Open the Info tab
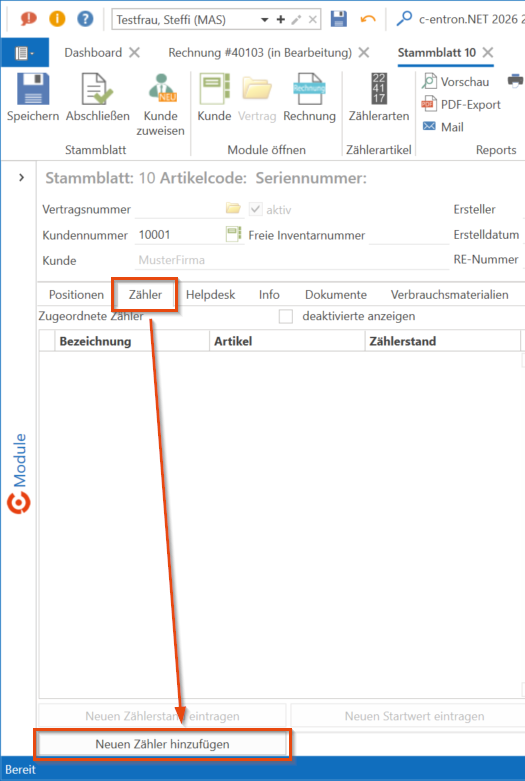This screenshot has height=781, width=525. (269, 294)
